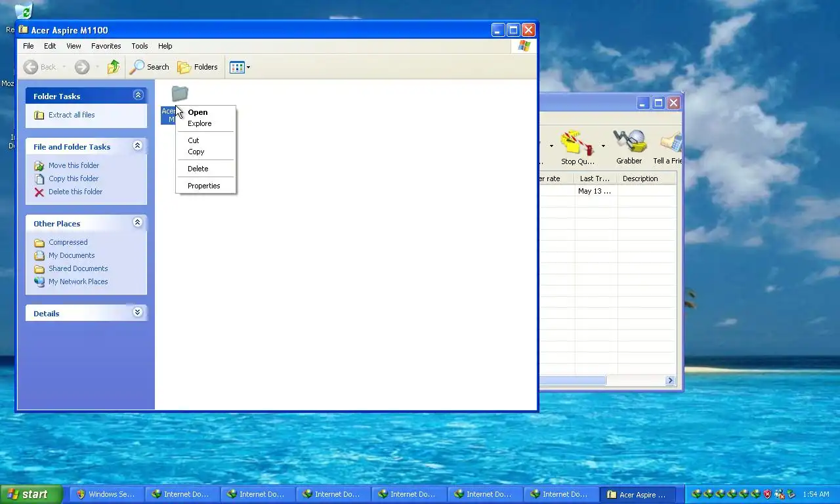Click the horizontal scrollbar right arrow
The image size is (840, 504).
670,381
